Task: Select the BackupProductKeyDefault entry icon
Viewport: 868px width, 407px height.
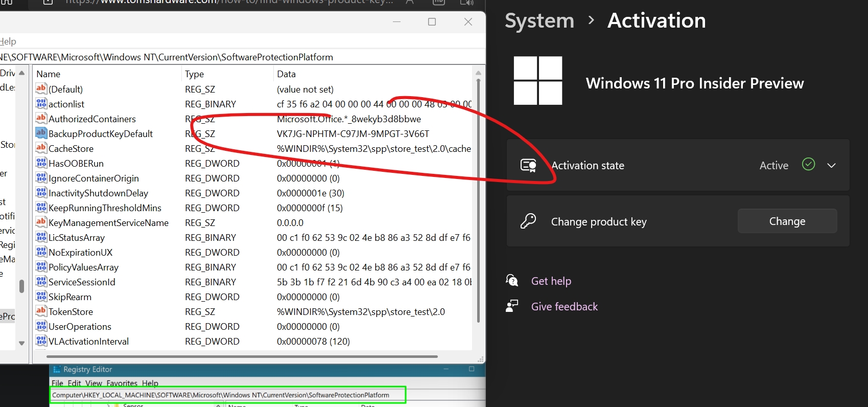Action: (x=41, y=133)
